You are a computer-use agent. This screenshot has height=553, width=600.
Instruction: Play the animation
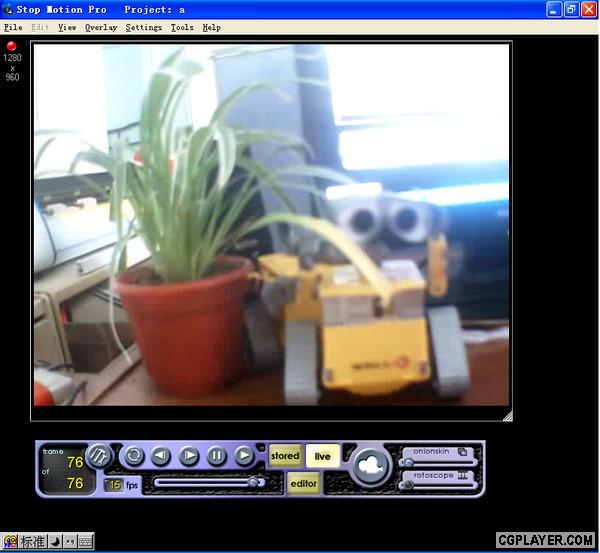point(244,455)
